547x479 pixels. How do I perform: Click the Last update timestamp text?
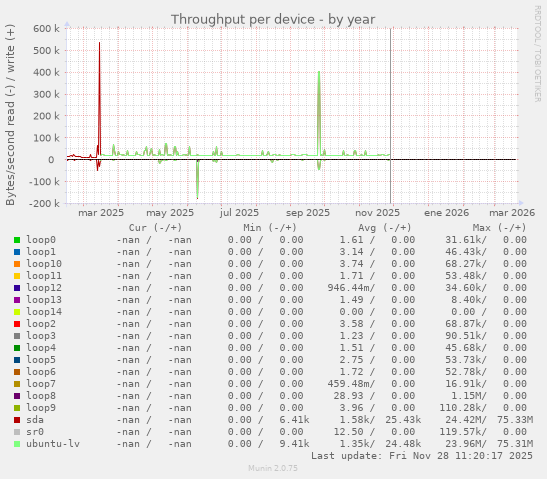[422, 456]
